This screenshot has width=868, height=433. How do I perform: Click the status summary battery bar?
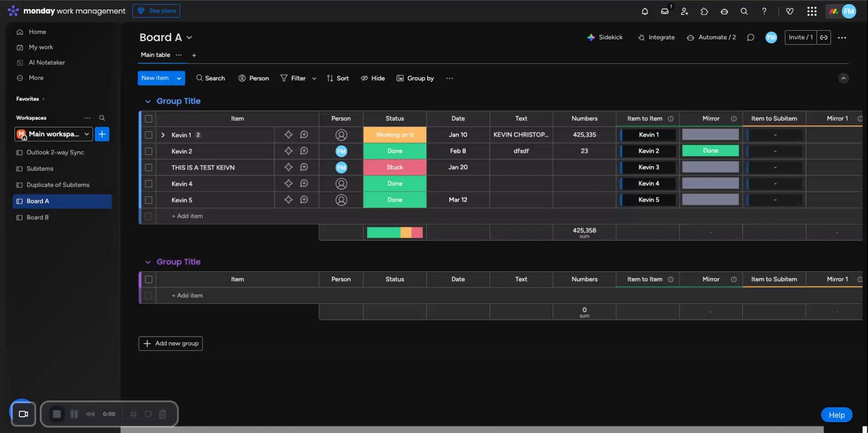pos(395,232)
